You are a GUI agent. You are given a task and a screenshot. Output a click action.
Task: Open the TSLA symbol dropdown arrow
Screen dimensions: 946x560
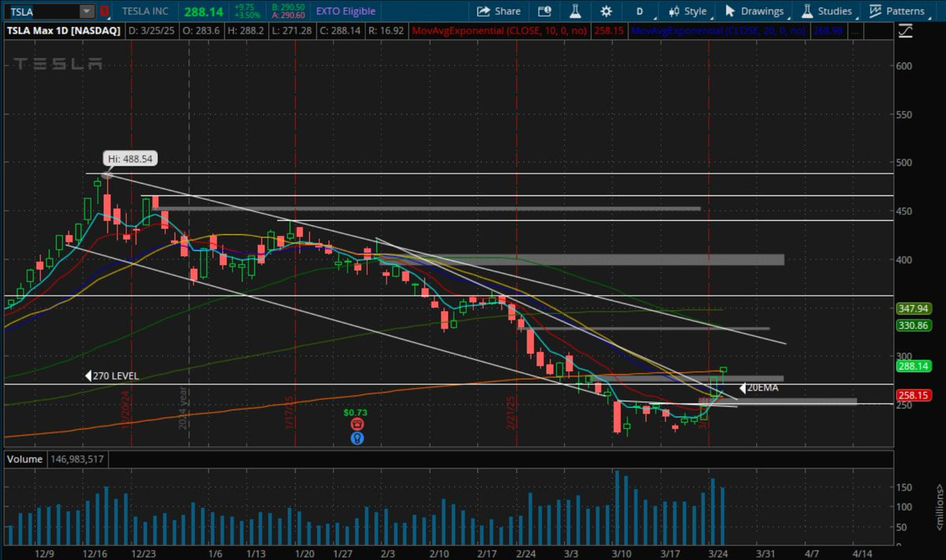point(87,11)
